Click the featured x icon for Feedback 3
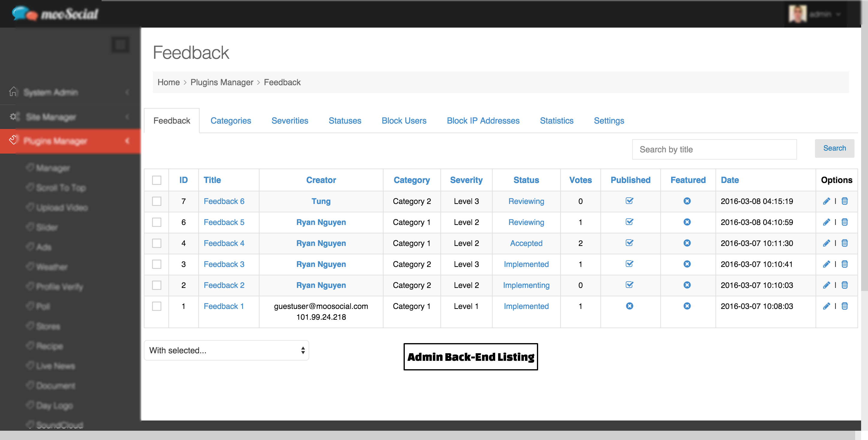This screenshot has width=868, height=440. click(x=687, y=264)
